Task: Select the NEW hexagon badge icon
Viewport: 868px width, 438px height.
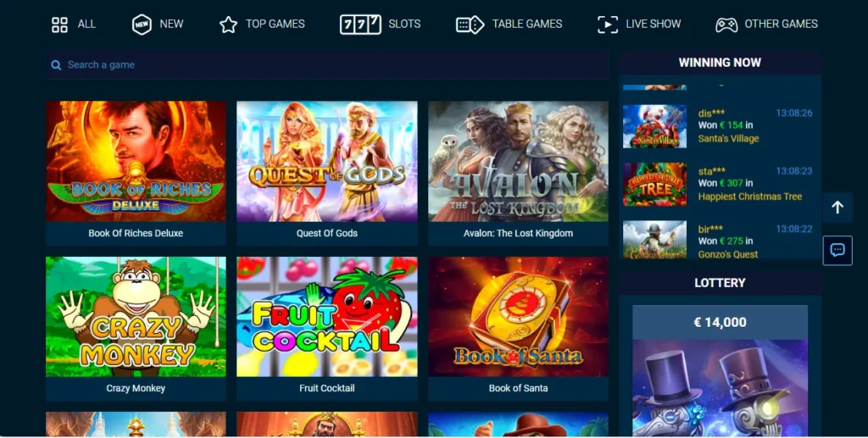Action: click(142, 25)
